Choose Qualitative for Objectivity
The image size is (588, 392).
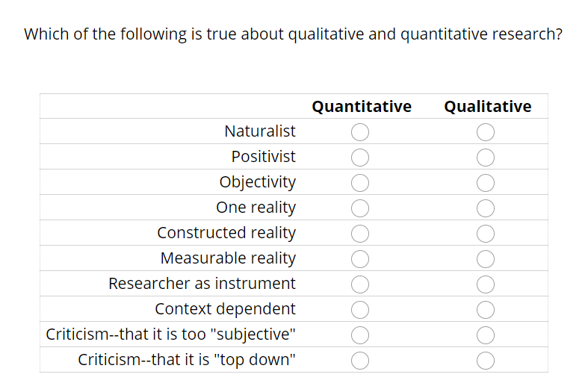(486, 183)
